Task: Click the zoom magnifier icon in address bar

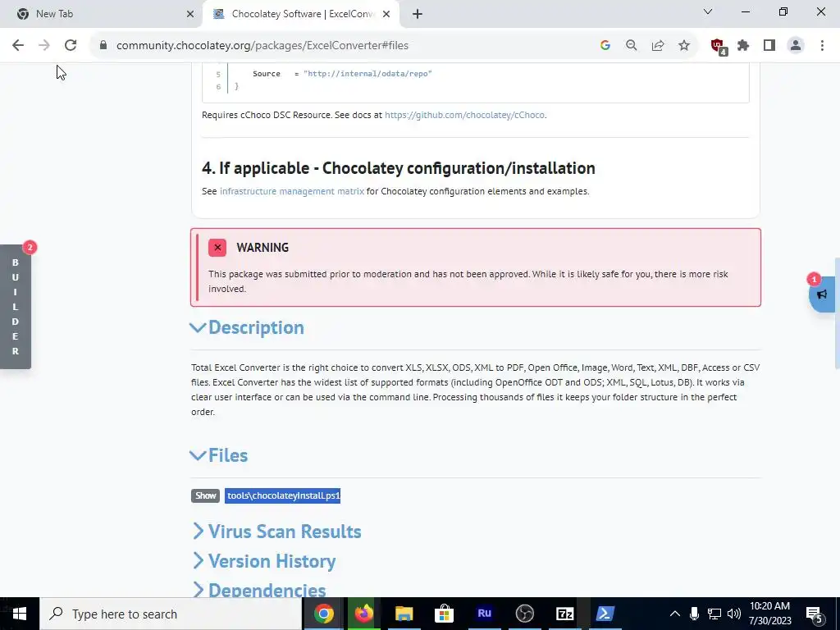Action: tap(632, 46)
